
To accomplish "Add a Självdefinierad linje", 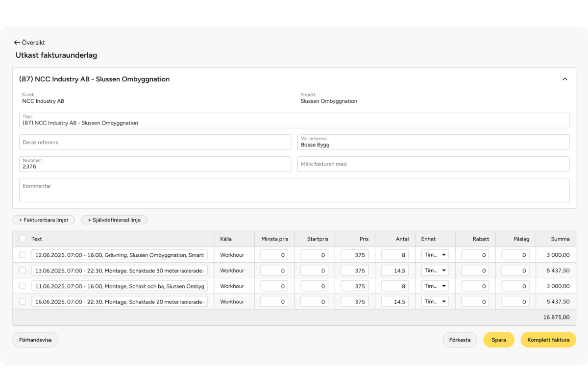I will [114, 220].
